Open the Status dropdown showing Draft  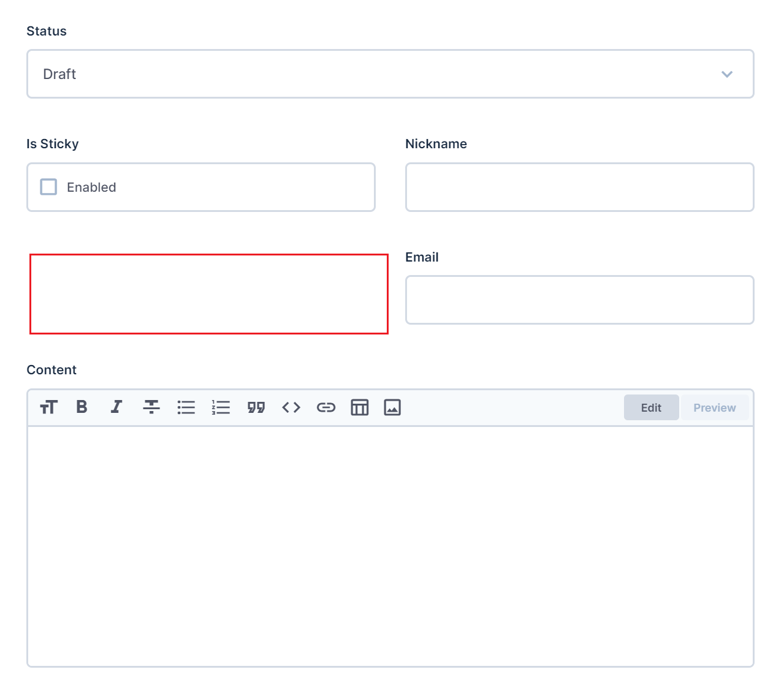click(x=390, y=74)
